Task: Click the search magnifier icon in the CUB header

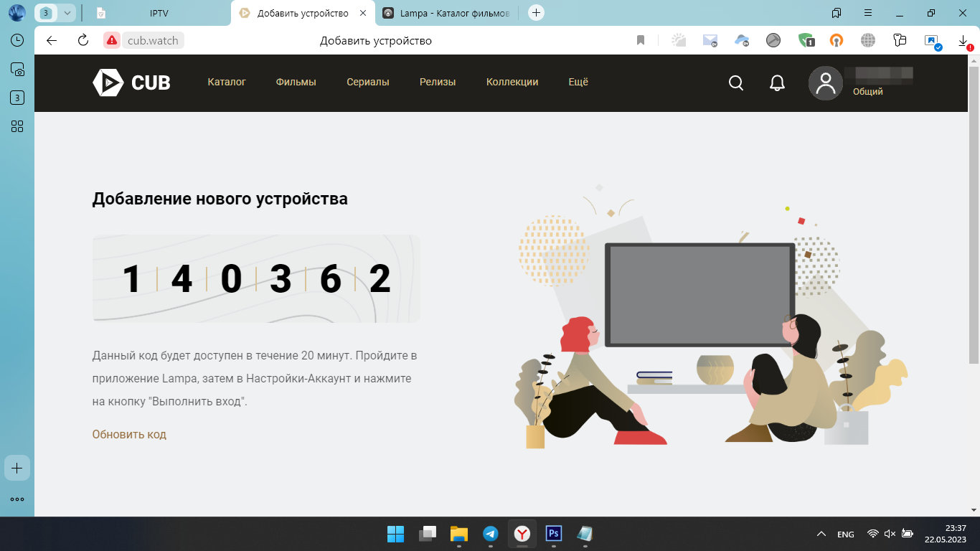Action: 735,83
